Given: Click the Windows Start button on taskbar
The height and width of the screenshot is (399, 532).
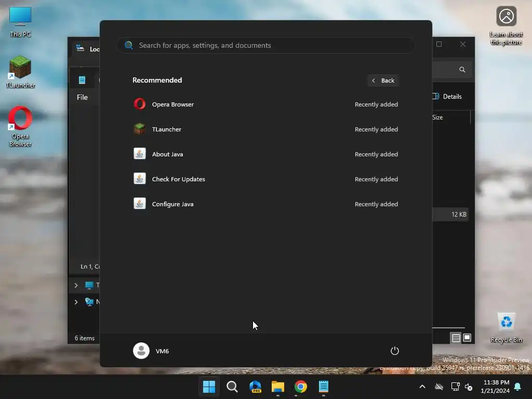Looking at the screenshot, I should coord(209,387).
